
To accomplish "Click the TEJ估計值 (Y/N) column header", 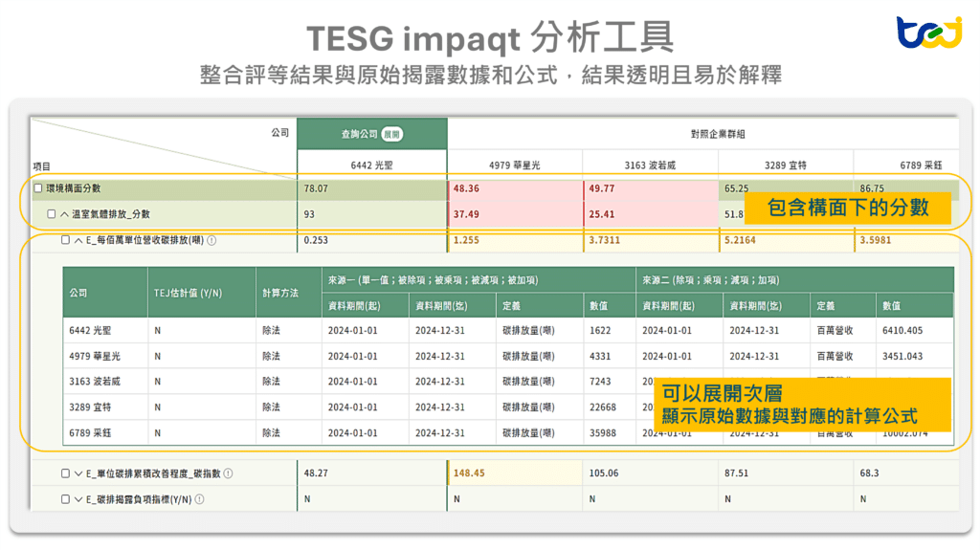I will [202, 293].
